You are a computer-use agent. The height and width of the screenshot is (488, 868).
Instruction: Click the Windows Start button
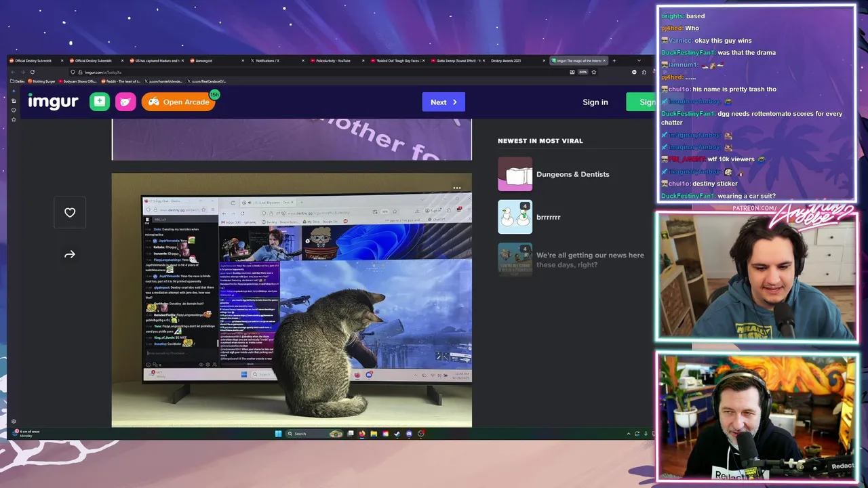(278, 434)
